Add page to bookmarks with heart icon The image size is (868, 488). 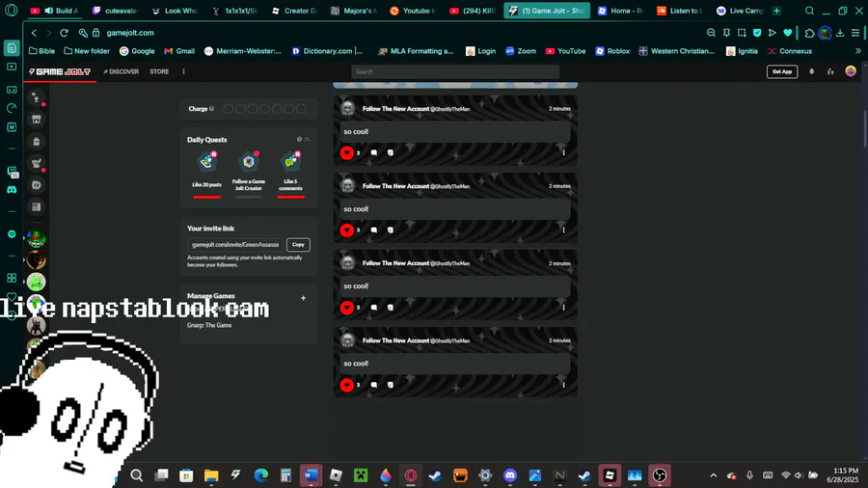pyautogui.click(x=788, y=33)
